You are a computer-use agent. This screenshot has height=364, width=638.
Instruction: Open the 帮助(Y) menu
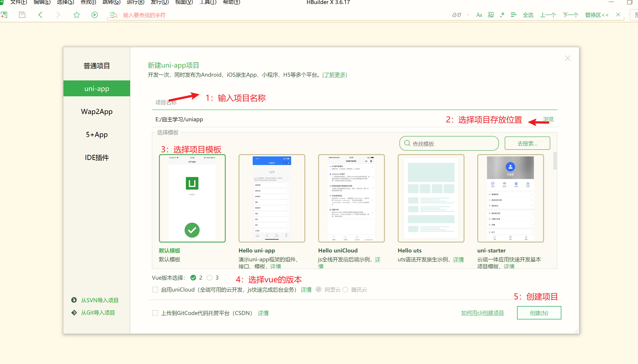click(231, 2)
